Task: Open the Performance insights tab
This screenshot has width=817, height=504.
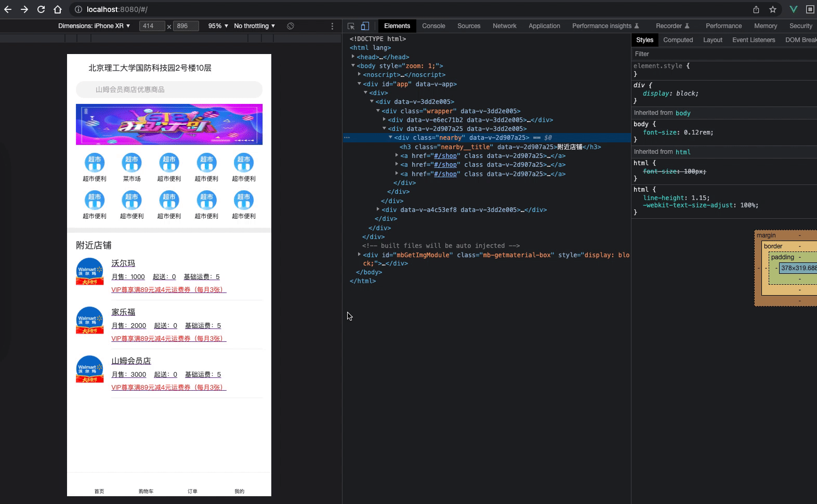Action: pos(605,26)
